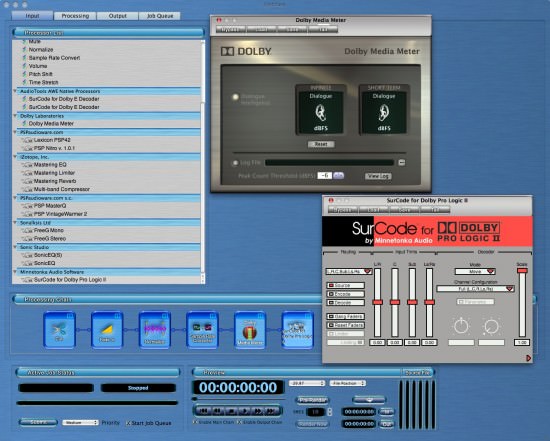Viewport: 550px width, 441px height.
Task: Toggle the Enable Main Chain checkbox
Action: point(195,422)
